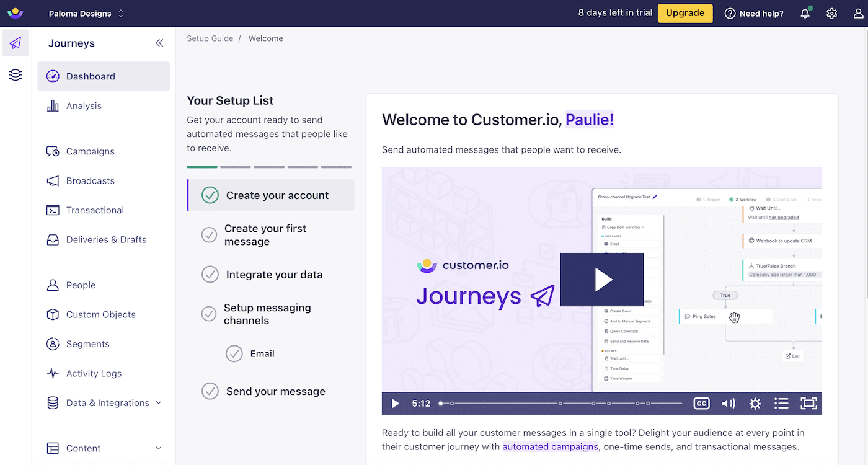Select Setup messaging channels step
Image resolution: width=868 pixels, height=465 pixels.
[x=270, y=314]
